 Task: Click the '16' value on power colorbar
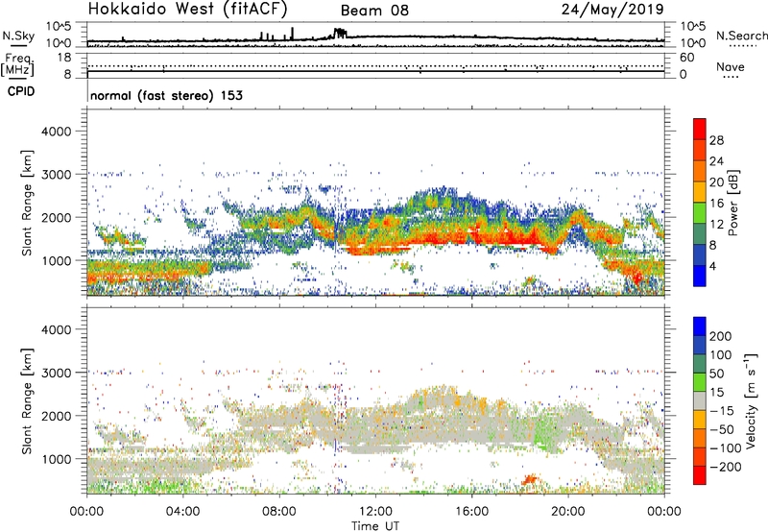(x=716, y=204)
